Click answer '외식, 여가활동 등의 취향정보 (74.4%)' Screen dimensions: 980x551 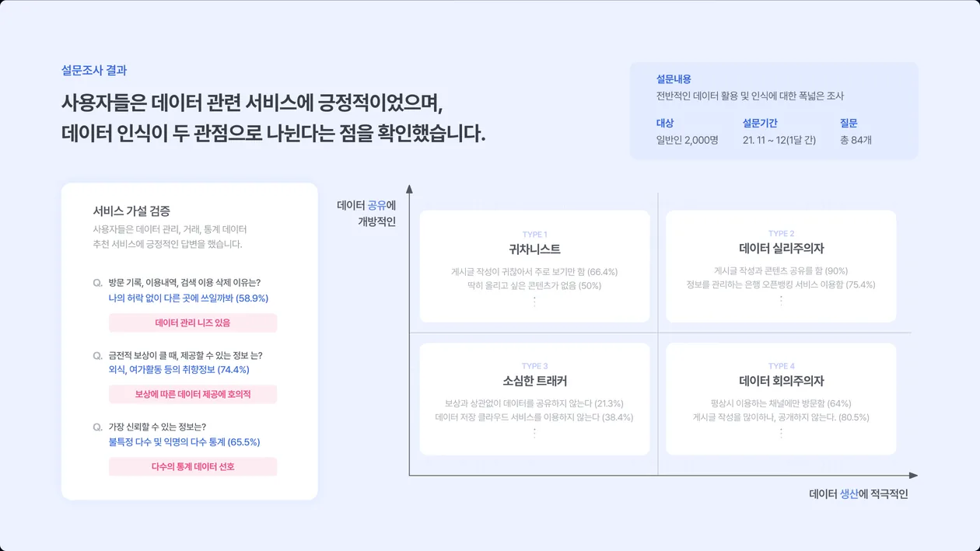179,370
